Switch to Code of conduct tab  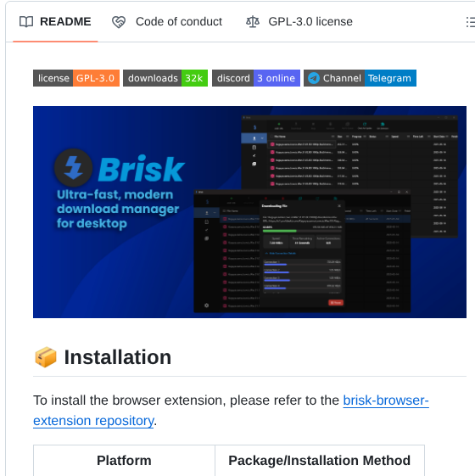tap(167, 22)
